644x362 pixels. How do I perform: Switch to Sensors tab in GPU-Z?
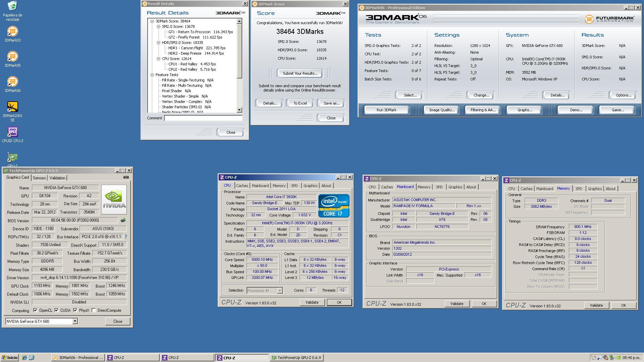click(x=39, y=178)
